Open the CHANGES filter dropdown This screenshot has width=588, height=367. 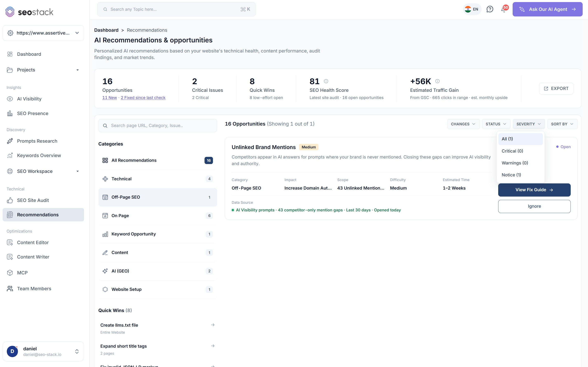pyautogui.click(x=463, y=124)
